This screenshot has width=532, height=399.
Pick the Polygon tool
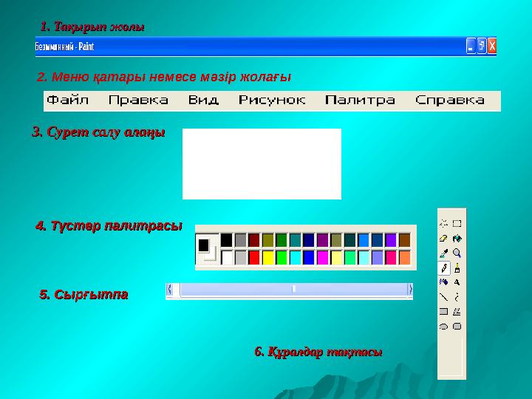click(457, 312)
